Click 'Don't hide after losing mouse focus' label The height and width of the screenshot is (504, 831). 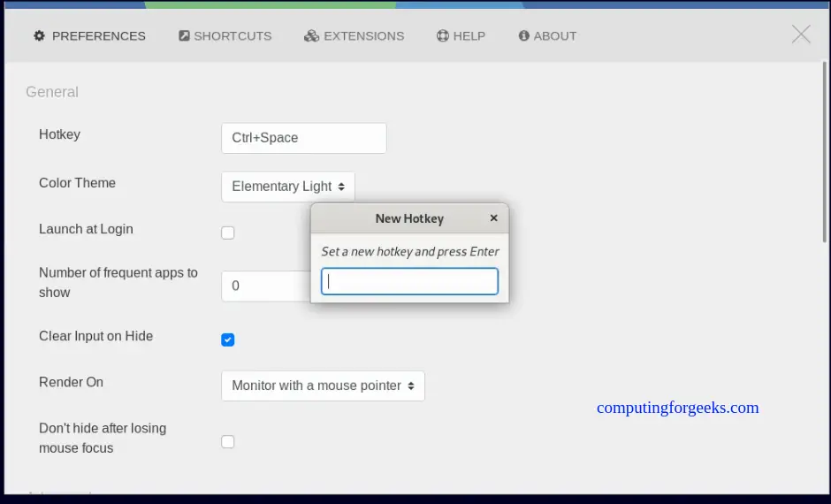tap(103, 438)
